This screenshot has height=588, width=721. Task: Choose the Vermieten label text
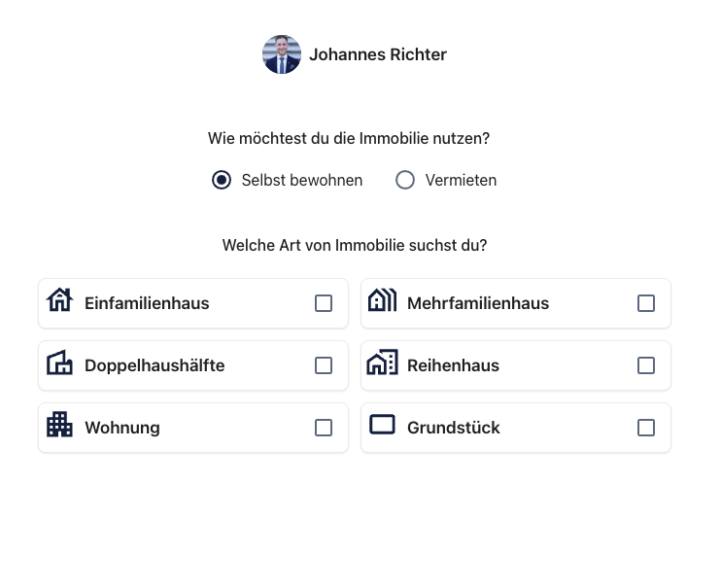click(x=461, y=180)
